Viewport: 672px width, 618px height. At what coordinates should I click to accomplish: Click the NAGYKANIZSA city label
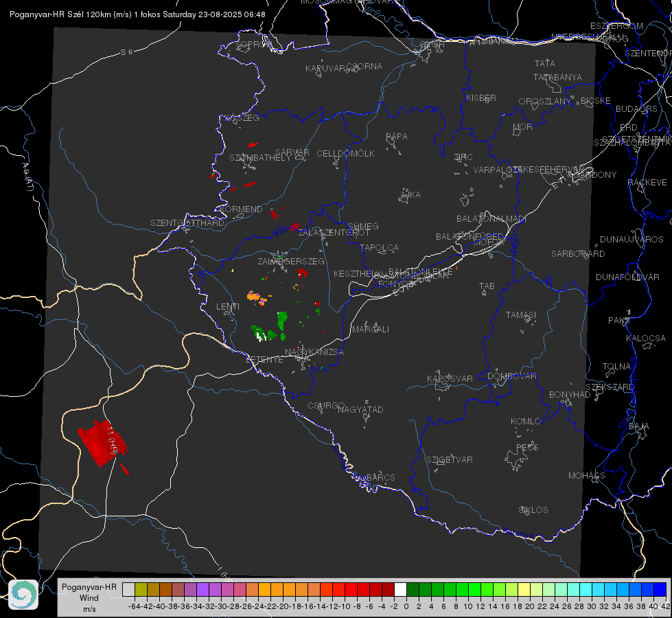(x=314, y=352)
